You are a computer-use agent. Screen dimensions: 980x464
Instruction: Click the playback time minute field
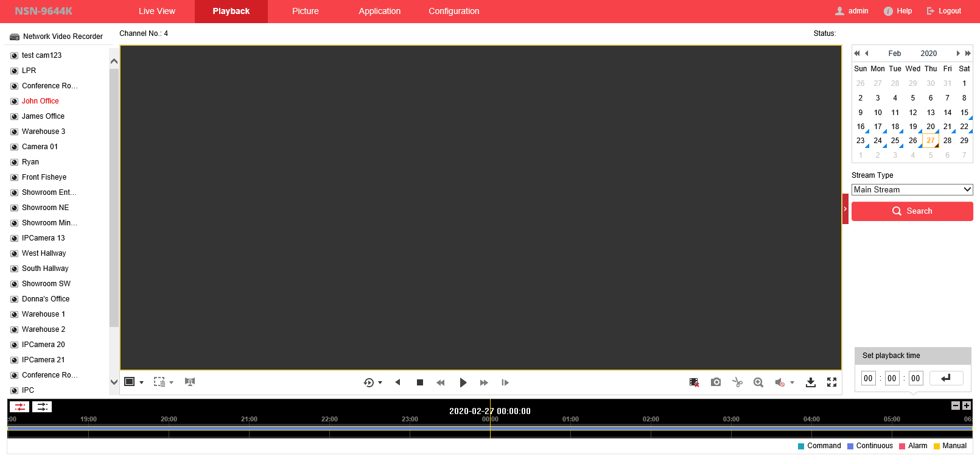(x=892, y=378)
